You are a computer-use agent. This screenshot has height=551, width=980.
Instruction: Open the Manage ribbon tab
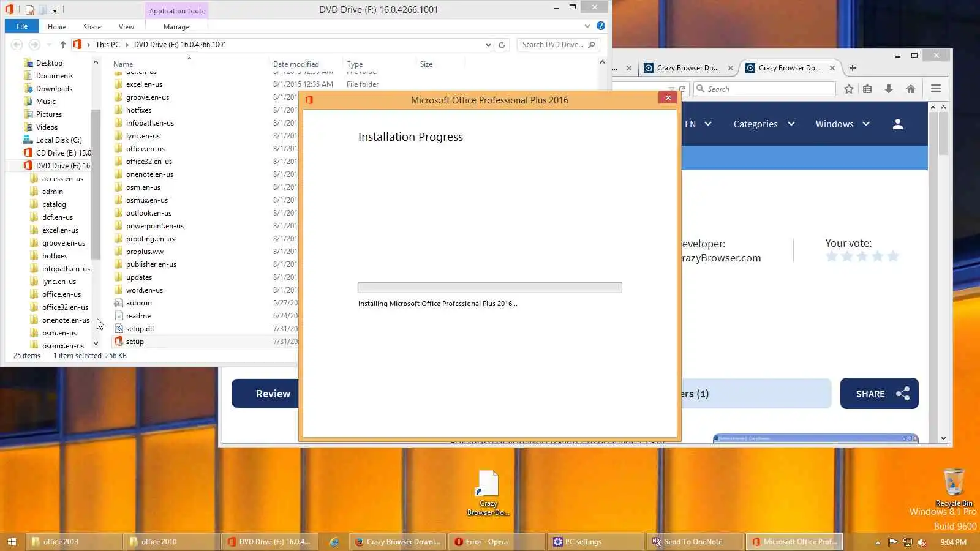(176, 27)
